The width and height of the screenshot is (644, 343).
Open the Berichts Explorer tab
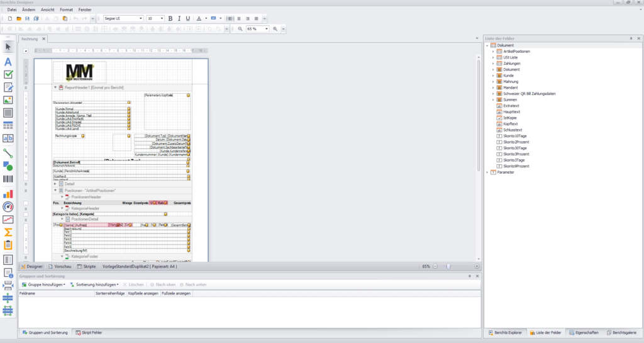pyautogui.click(x=505, y=333)
